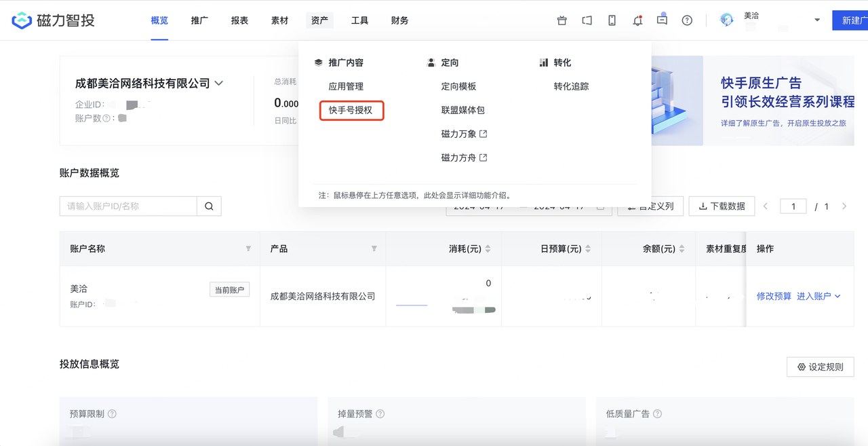Expand the 进入账户 dropdown
The width and height of the screenshot is (868, 446).
pos(818,296)
